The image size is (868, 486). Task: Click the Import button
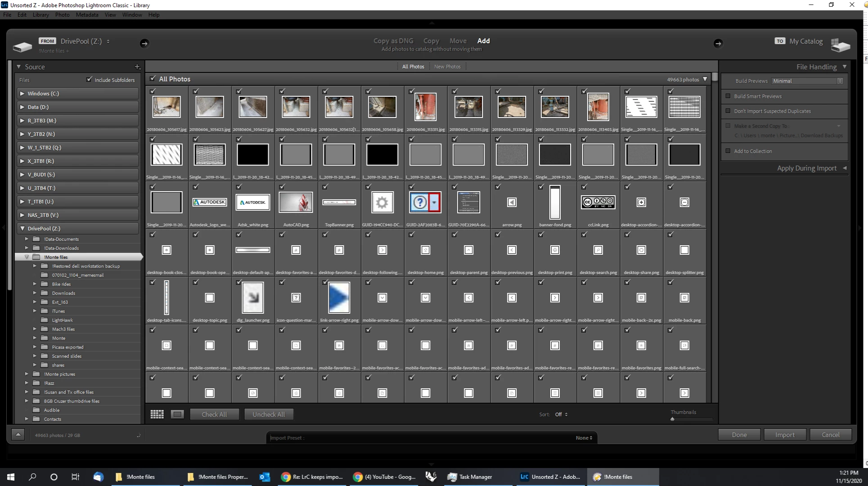785,434
